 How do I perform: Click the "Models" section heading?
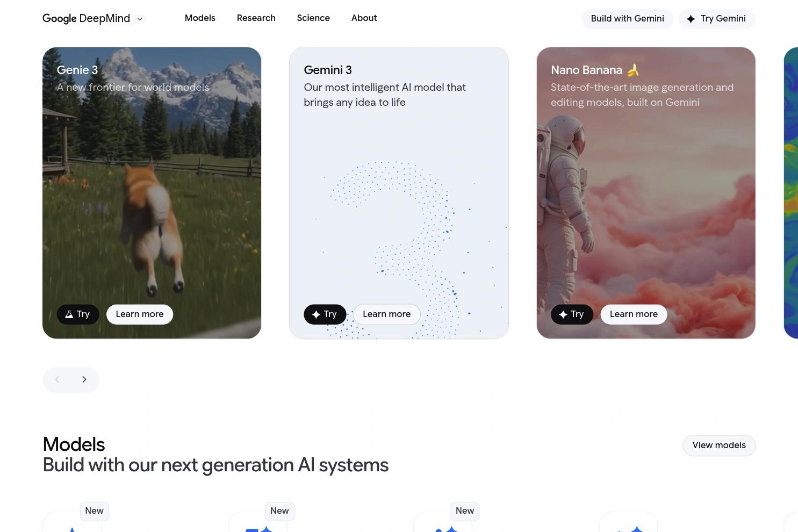pos(74,444)
